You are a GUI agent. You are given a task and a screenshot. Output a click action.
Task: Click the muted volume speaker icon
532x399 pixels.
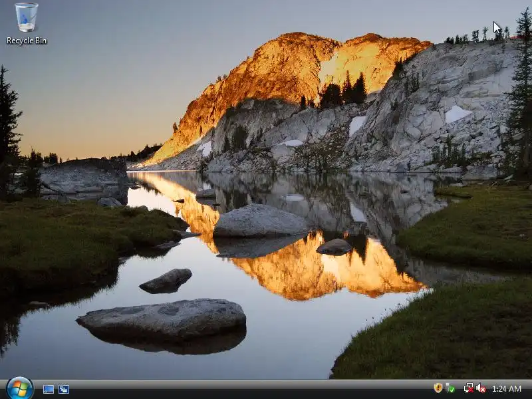tap(481, 388)
